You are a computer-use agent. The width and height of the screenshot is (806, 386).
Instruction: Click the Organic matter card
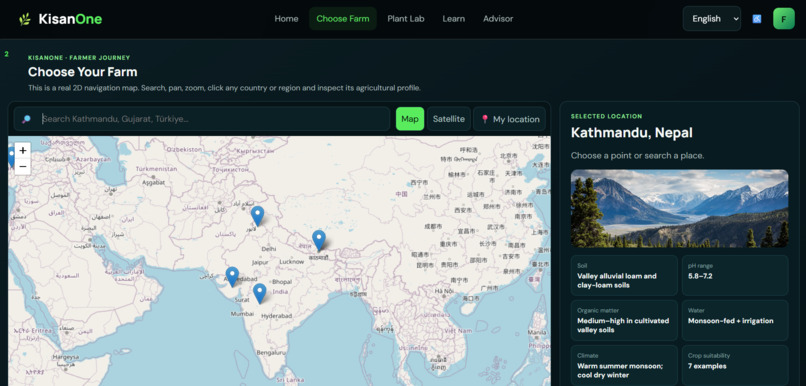[624, 320]
